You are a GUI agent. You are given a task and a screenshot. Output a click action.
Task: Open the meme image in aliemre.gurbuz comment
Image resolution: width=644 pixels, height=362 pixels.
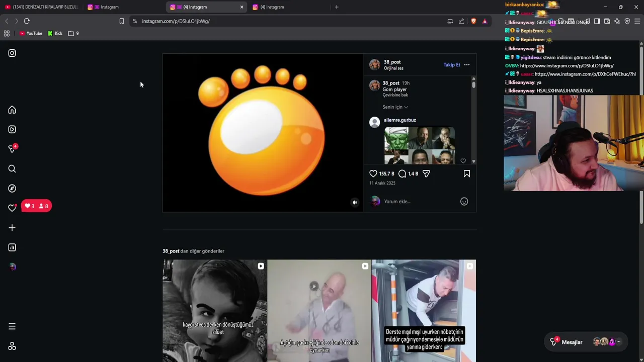coord(420,146)
